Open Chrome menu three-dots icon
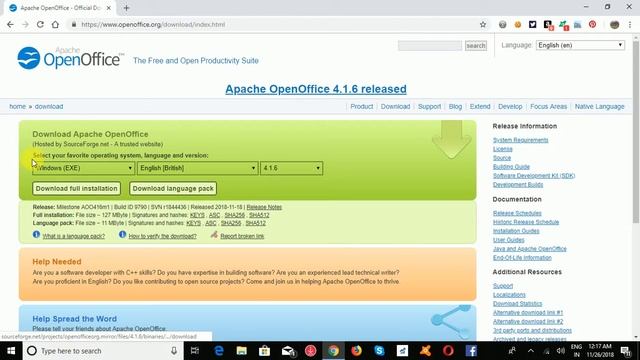 630,24
